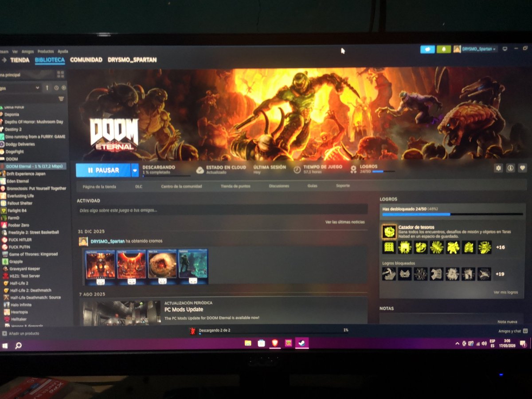Show the +16 more unlocked achievements
532x399 pixels.
[x=500, y=247]
